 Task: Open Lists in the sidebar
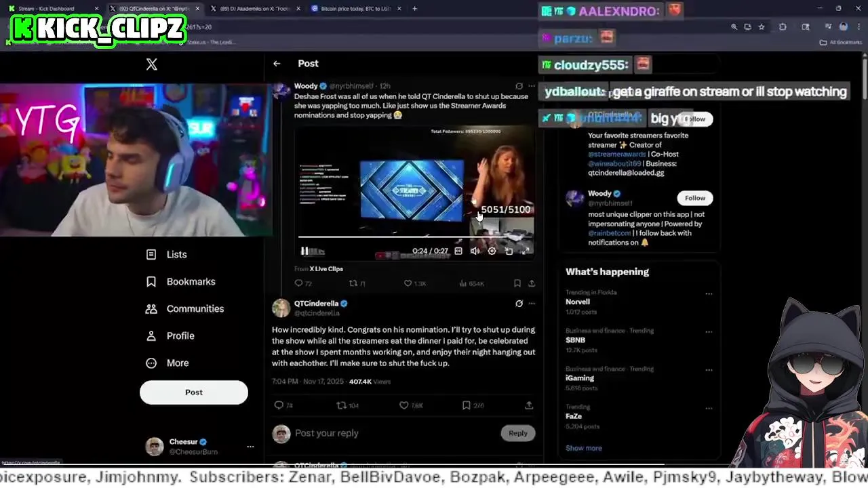click(x=166, y=254)
